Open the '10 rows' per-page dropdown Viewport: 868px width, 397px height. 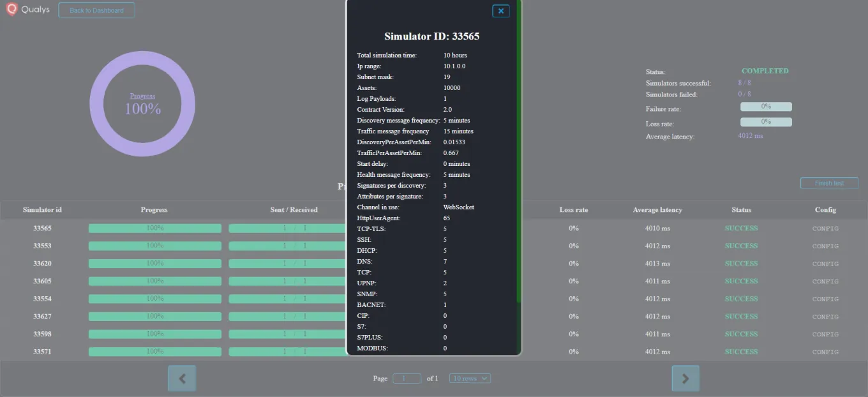[469, 378]
